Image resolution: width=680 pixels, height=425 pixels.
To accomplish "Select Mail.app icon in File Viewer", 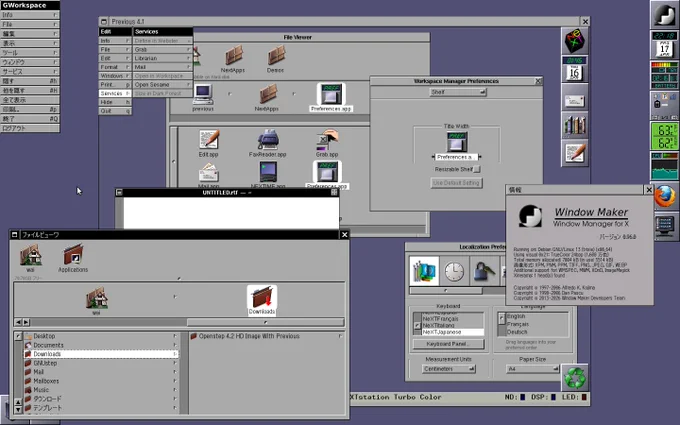I will (x=209, y=173).
